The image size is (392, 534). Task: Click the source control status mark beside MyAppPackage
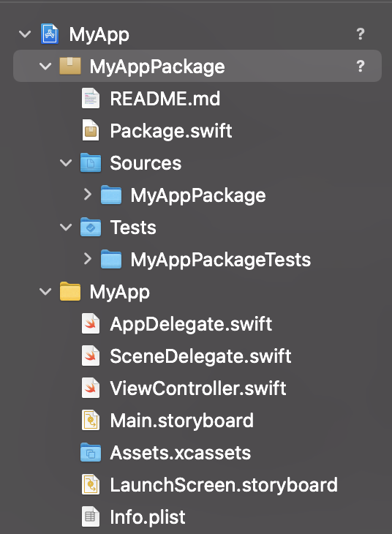pos(361,66)
